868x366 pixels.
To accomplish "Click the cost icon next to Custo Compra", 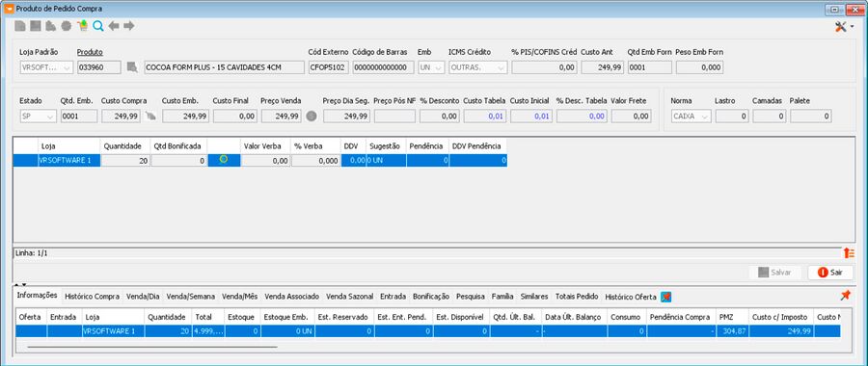I will click(x=151, y=117).
